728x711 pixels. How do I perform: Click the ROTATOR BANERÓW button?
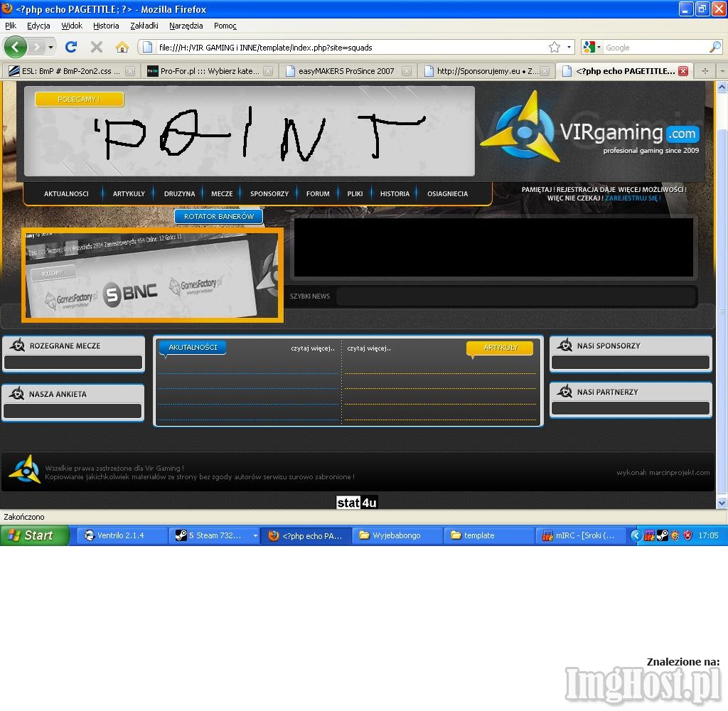tap(219, 216)
